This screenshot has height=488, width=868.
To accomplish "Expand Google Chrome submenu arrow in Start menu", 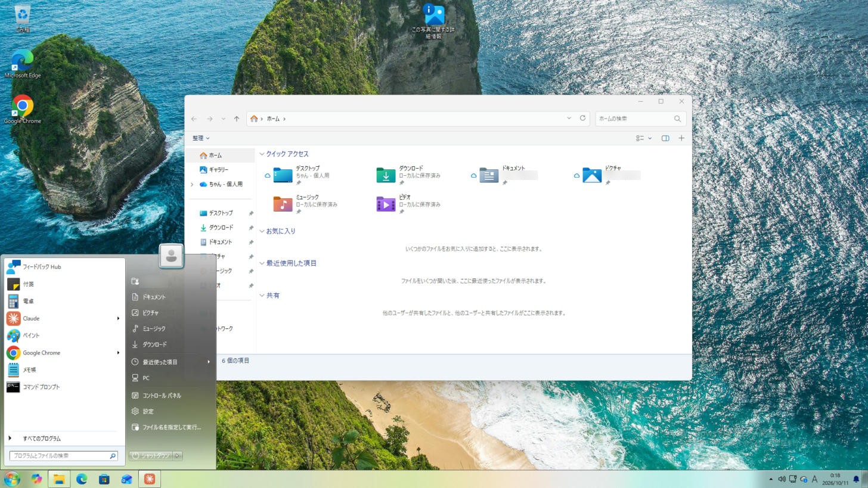I will [x=118, y=353].
